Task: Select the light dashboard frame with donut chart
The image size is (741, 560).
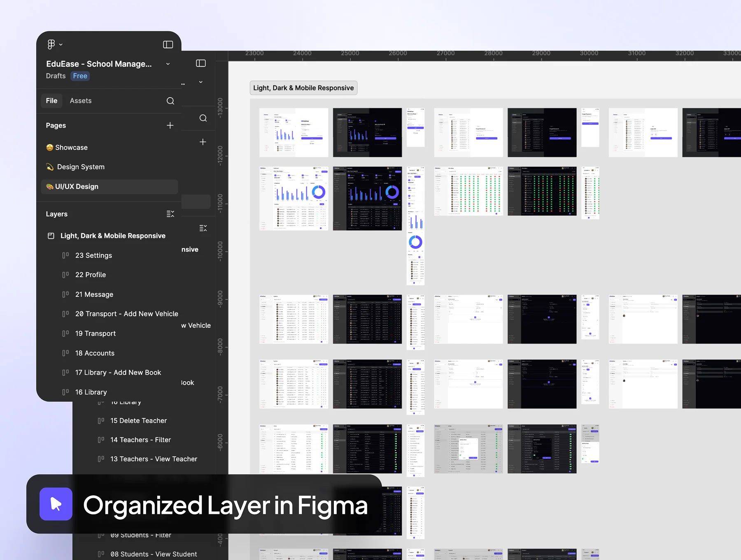Action: click(x=294, y=198)
